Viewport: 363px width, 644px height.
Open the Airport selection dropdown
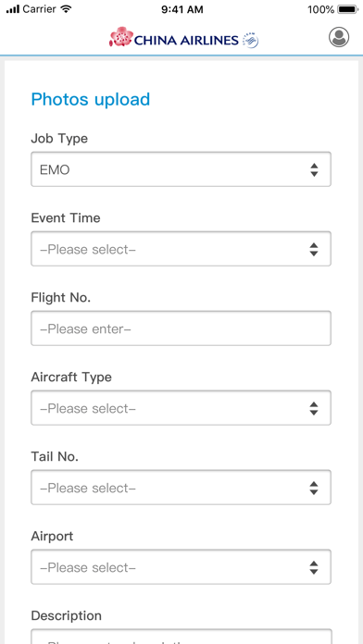pyautogui.click(x=181, y=567)
